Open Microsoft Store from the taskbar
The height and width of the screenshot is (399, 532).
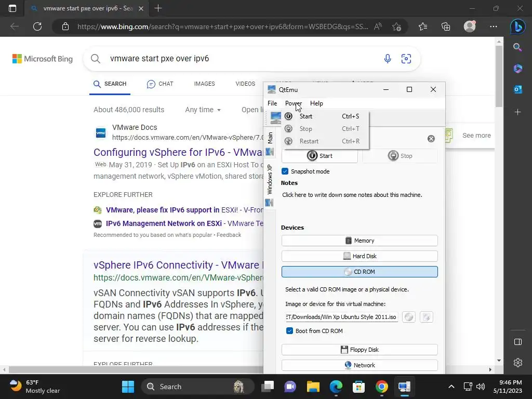coord(358,387)
